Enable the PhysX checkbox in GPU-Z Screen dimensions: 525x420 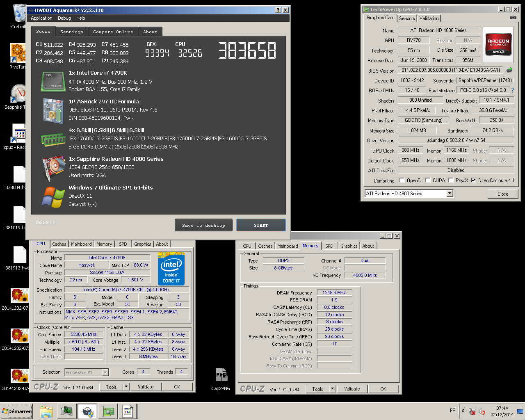pos(451,180)
